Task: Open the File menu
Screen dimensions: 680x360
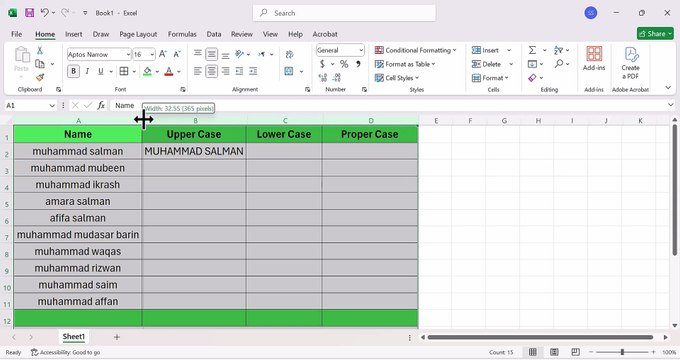Action: pyautogui.click(x=16, y=34)
